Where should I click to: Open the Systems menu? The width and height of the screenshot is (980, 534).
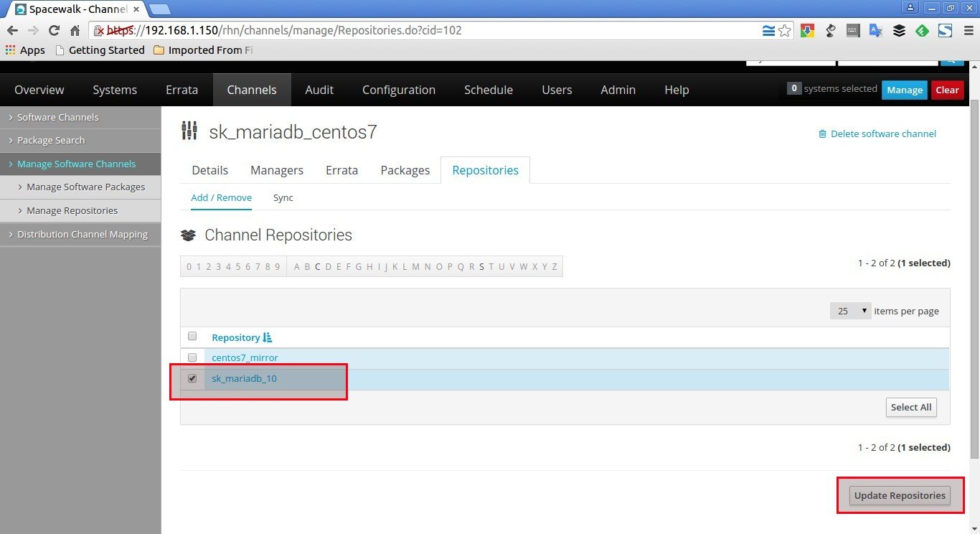point(115,90)
